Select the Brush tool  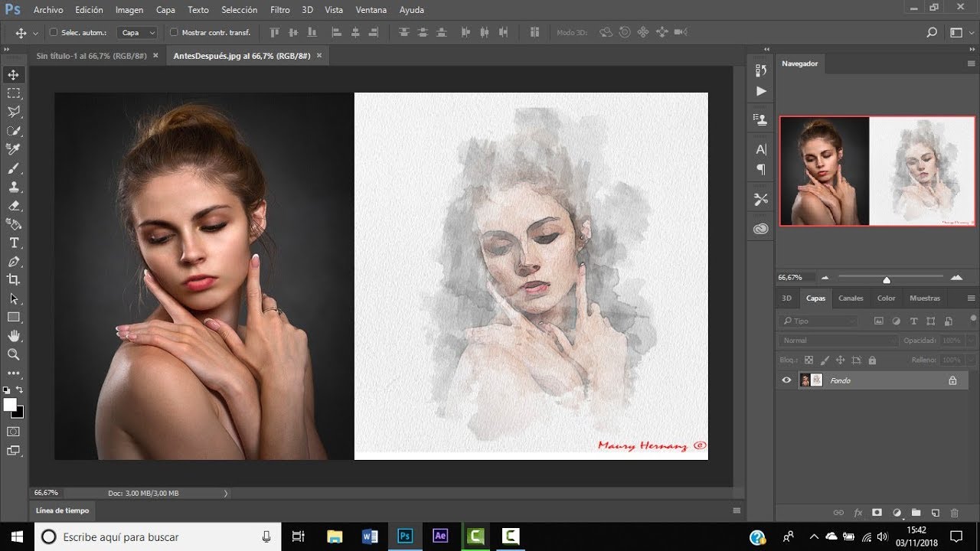click(14, 168)
